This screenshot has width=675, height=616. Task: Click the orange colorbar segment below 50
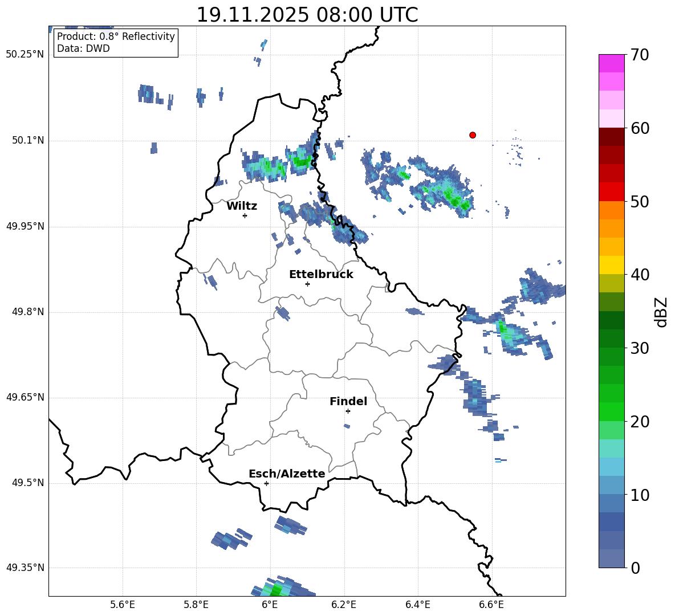point(612,210)
